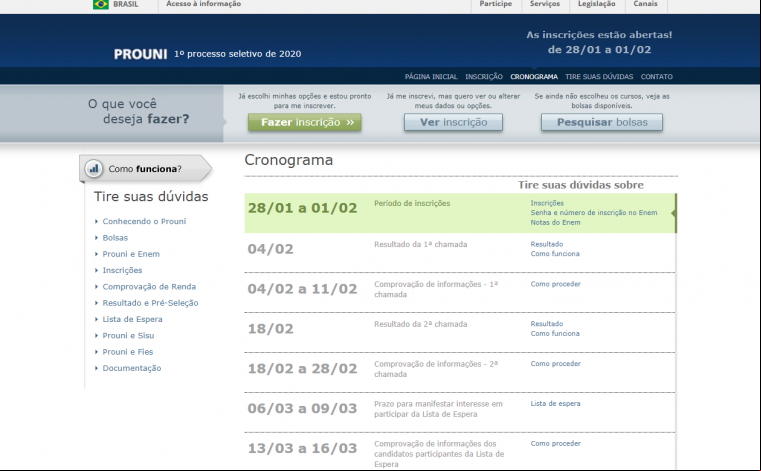Open Lista de Espera sidebar link
The image size is (761, 471).
click(132, 320)
